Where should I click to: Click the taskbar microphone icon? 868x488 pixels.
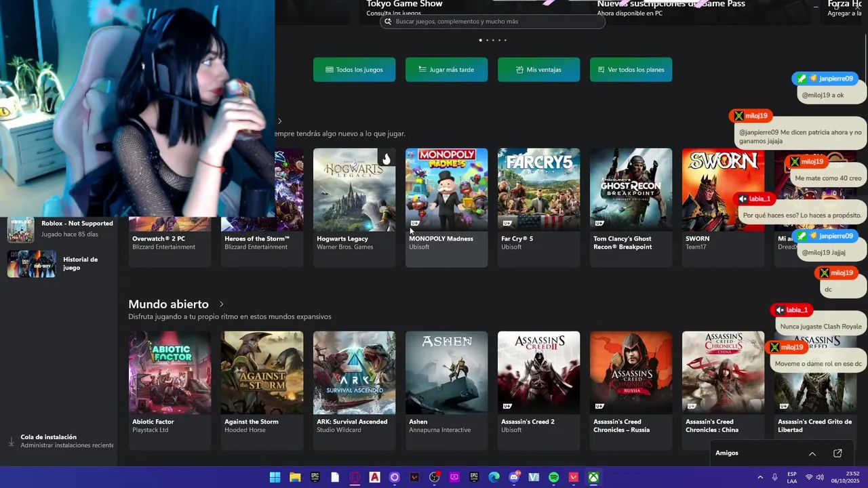774,477
